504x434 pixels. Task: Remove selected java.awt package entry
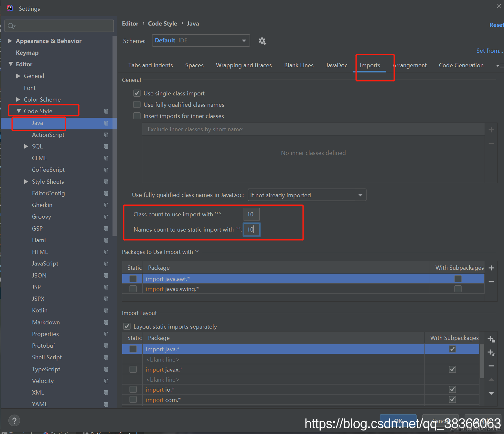coord(491,282)
